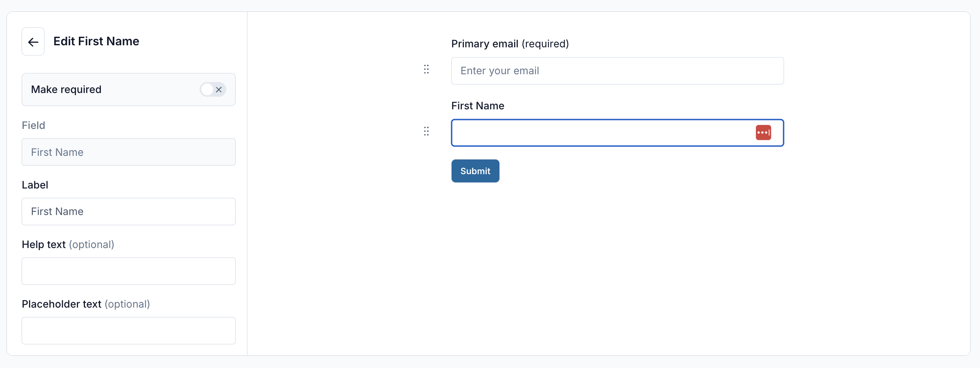The height and width of the screenshot is (368, 980).
Task: Click the Help text input box
Action: [129, 271]
